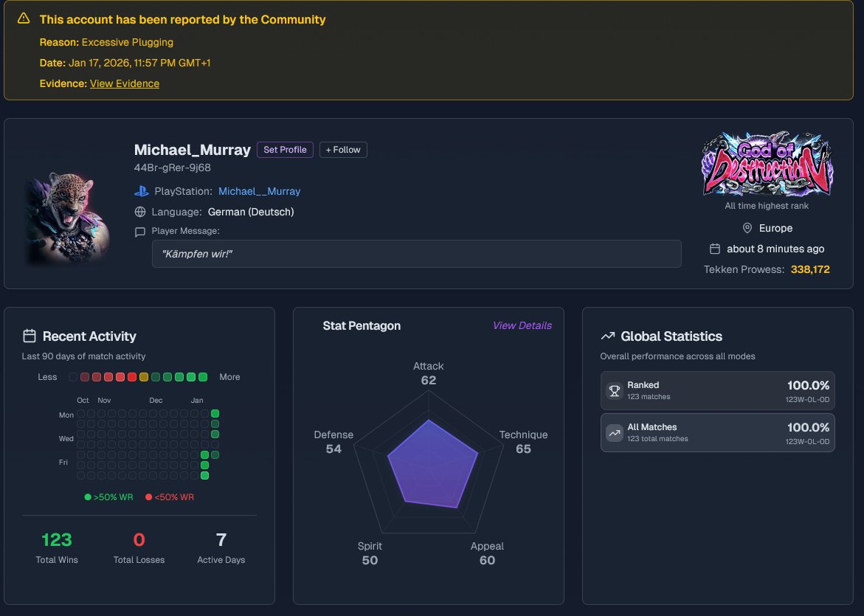Click the warning triangle icon in report banner
This screenshot has width=864, height=616.
pos(23,18)
